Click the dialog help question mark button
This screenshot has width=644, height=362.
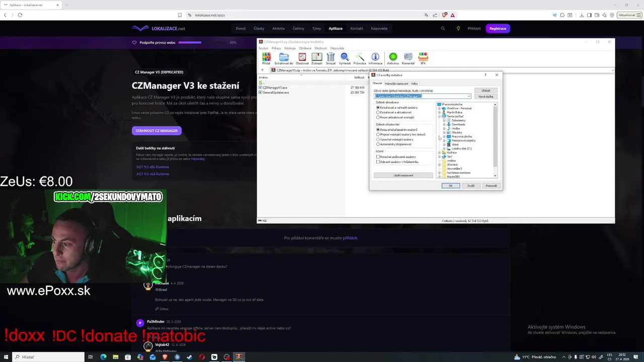click(x=486, y=75)
